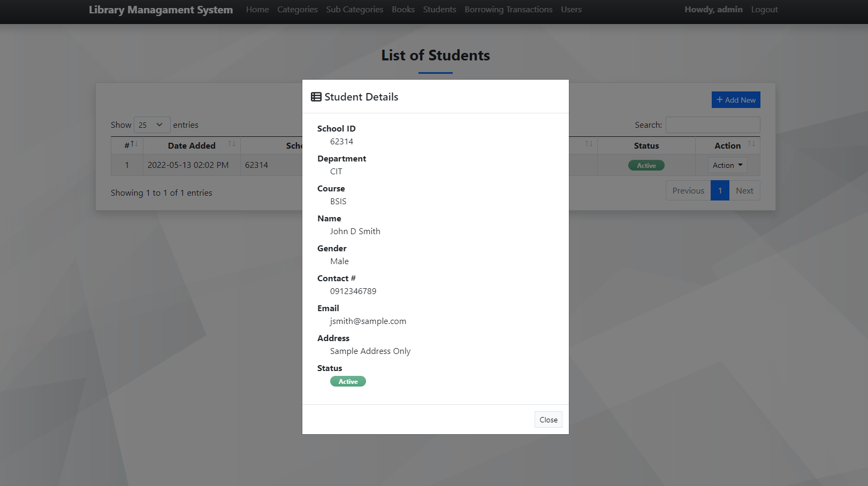868x486 pixels.
Task: Click the Active status badge in table row
Action: 646,166
